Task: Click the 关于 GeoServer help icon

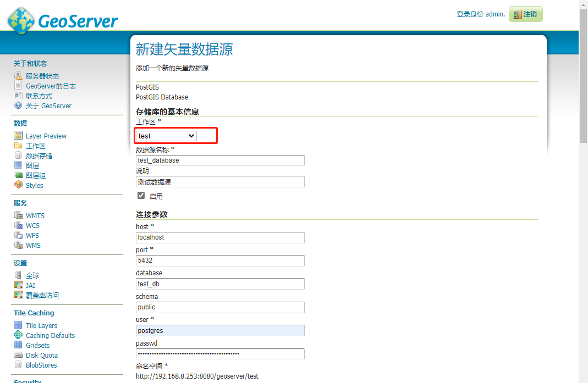Action: (x=18, y=106)
